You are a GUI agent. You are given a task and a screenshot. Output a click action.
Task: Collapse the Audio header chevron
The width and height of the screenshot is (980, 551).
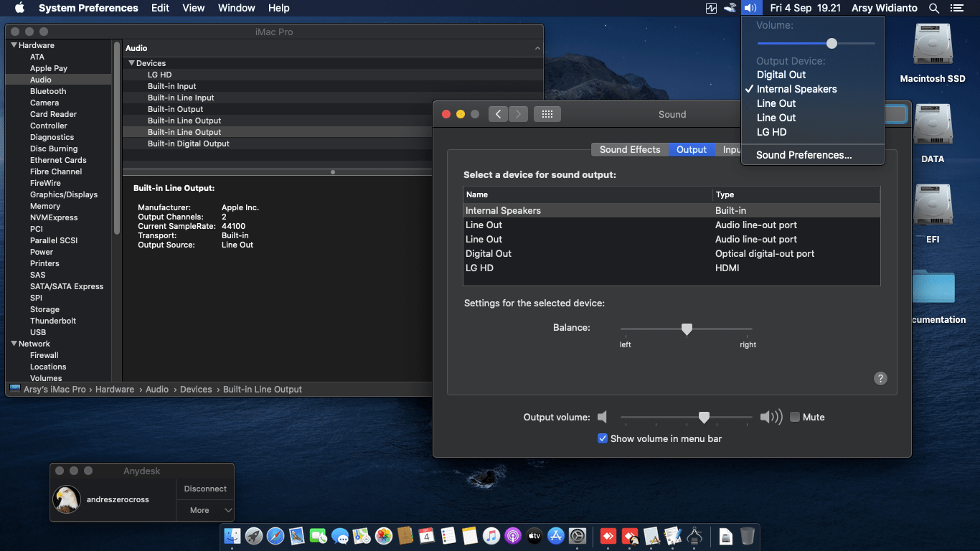(x=538, y=48)
